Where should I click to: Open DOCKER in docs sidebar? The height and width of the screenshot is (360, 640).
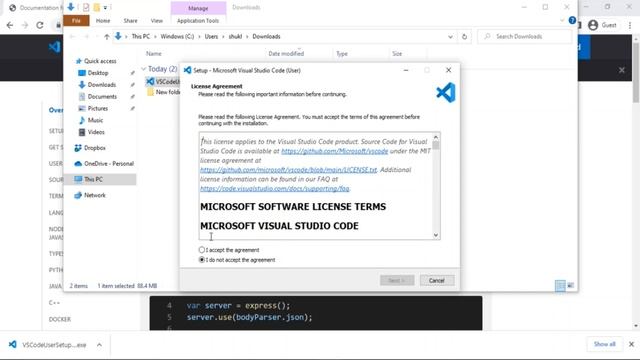[x=60, y=319]
